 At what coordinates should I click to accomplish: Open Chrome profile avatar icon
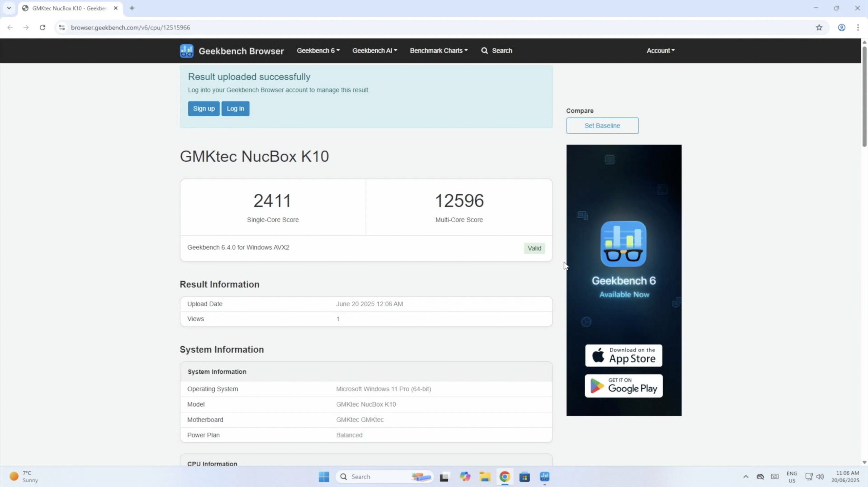(842, 27)
